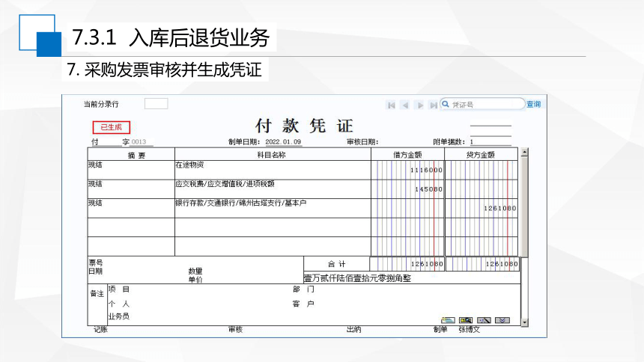Click the credit amount 1261080 for bank row
This screenshot has width=644, height=362.
[x=499, y=208]
